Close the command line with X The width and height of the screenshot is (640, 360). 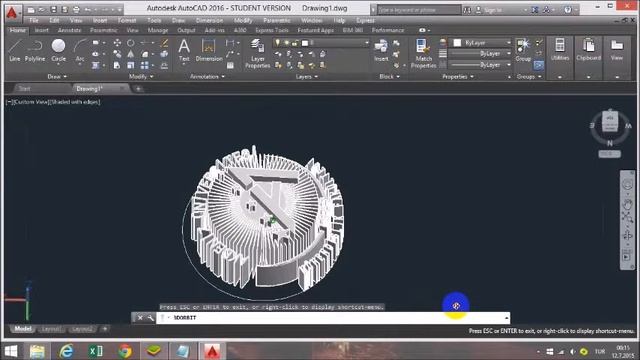[x=140, y=318]
